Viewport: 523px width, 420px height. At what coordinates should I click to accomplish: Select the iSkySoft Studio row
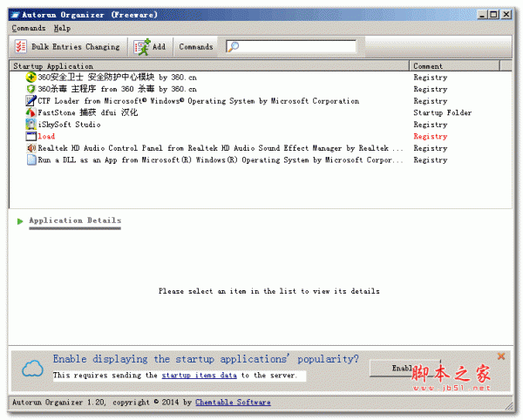click(261, 125)
